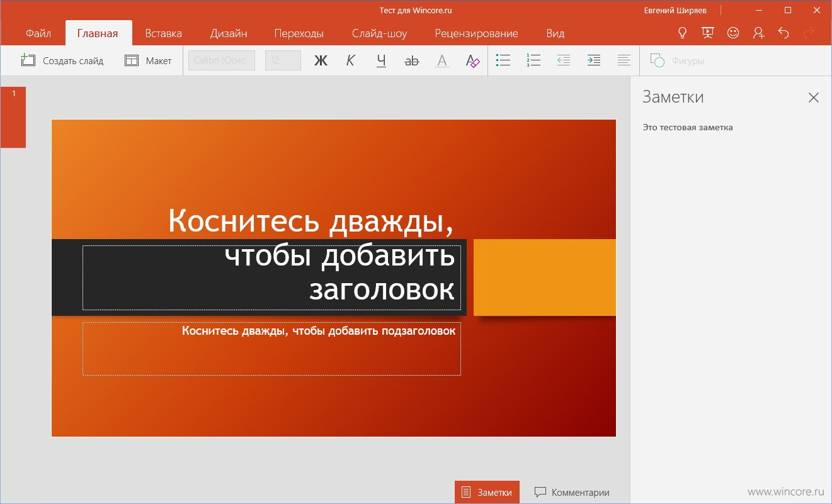Close the Заметки panel with X

(x=814, y=98)
